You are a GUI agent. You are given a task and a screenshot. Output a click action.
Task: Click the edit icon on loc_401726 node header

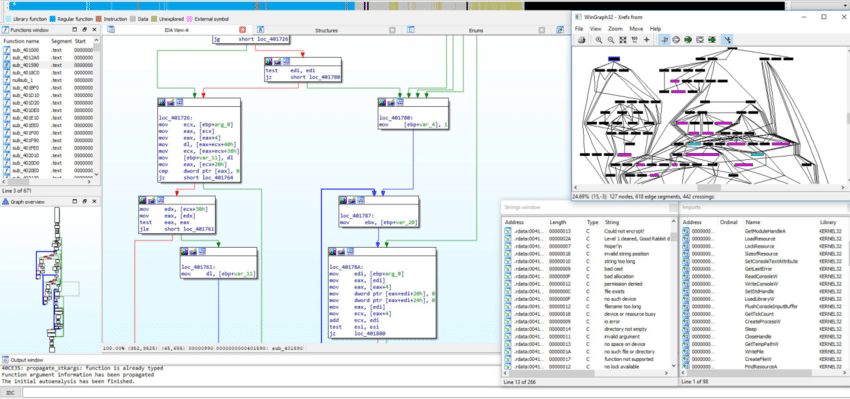171,102
